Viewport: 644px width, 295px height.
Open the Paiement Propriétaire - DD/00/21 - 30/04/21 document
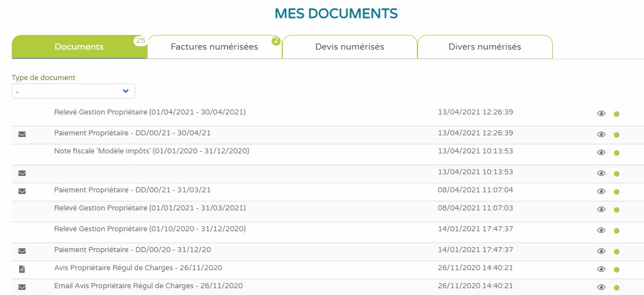132,133
